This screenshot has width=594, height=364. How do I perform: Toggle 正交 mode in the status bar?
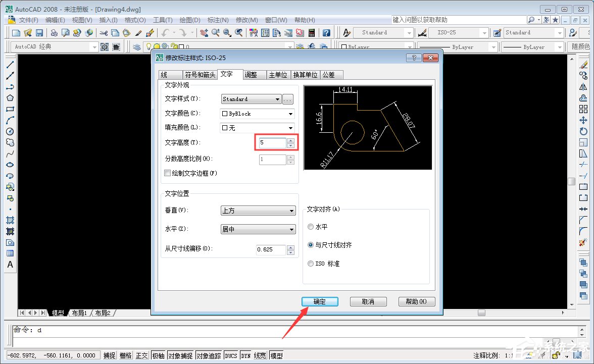click(x=142, y=355)
